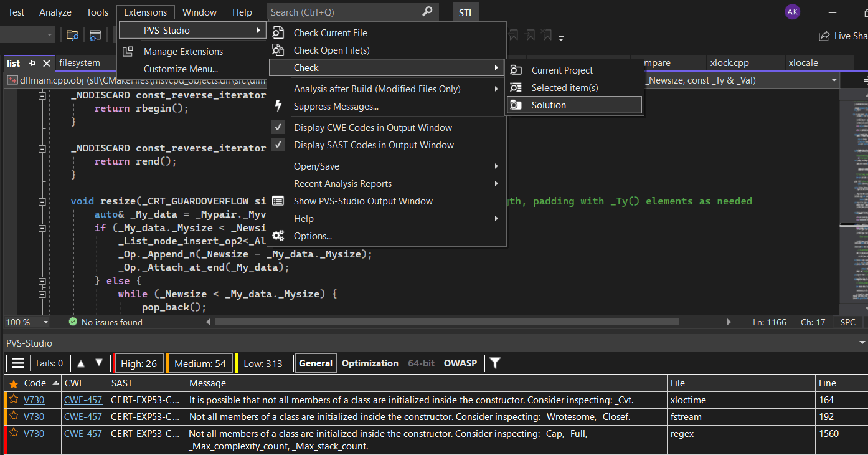
Task: Click the clear bookmarks toolbar icon
Action: pos(546,36)
